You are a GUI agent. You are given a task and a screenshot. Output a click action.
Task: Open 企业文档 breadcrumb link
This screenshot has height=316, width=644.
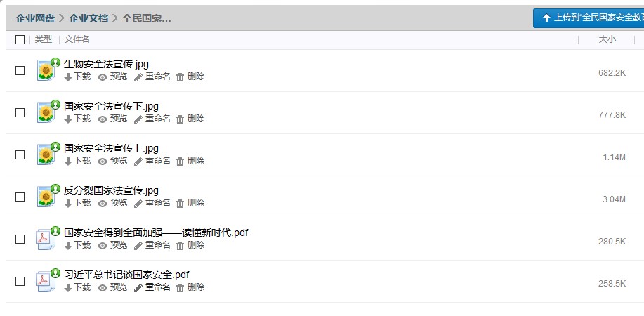tap(88, 18)
